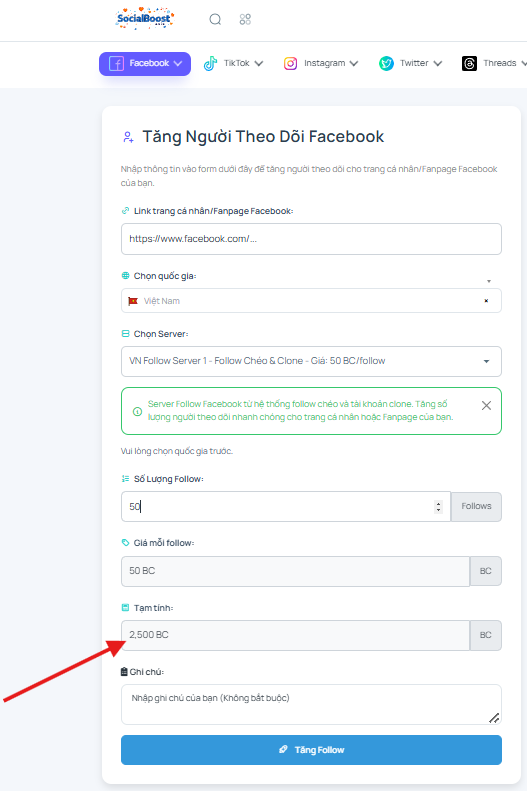
Task: Increase follow quantity with stepper arrows
Action: point(438,503)
